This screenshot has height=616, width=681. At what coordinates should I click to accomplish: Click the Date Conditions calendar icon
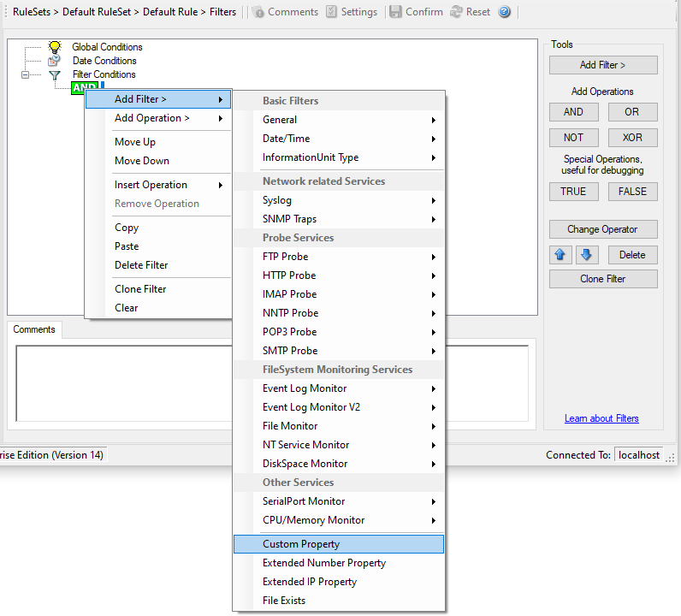pos(55,61)
